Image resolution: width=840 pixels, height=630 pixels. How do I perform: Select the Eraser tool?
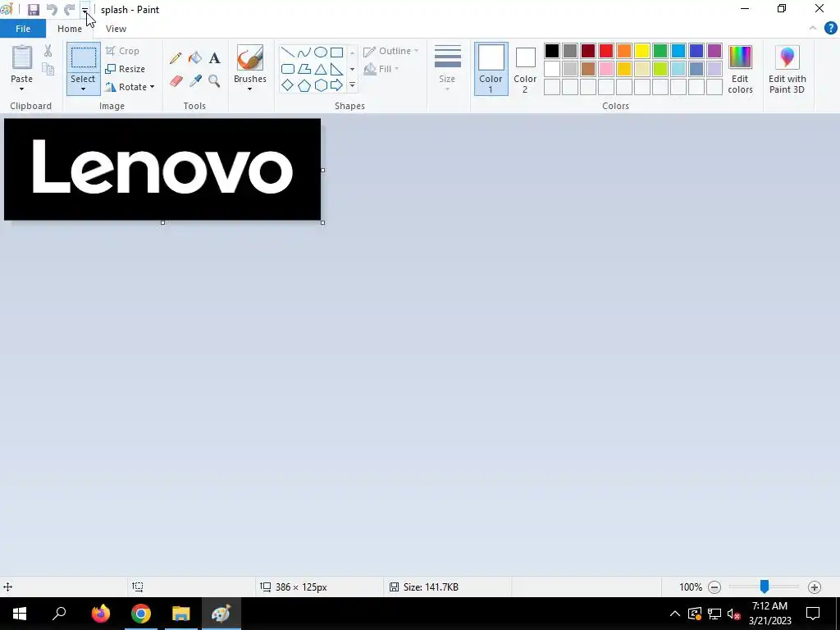176,81
